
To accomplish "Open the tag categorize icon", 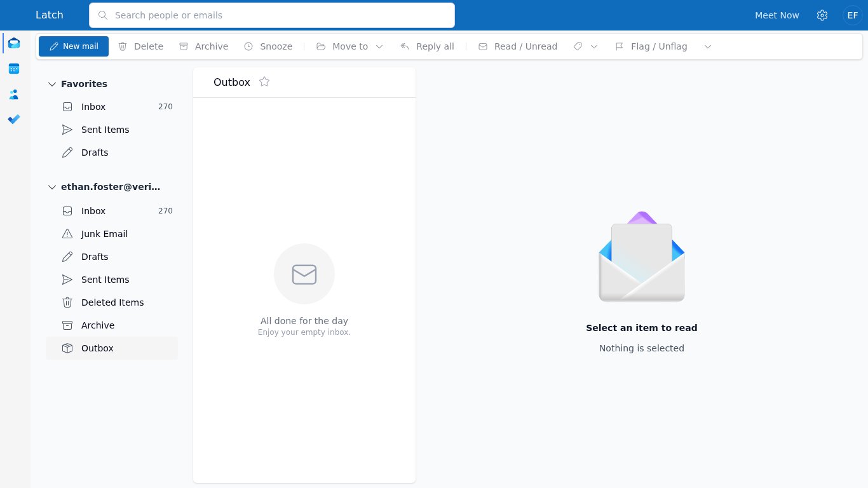I will pos(578,46).
